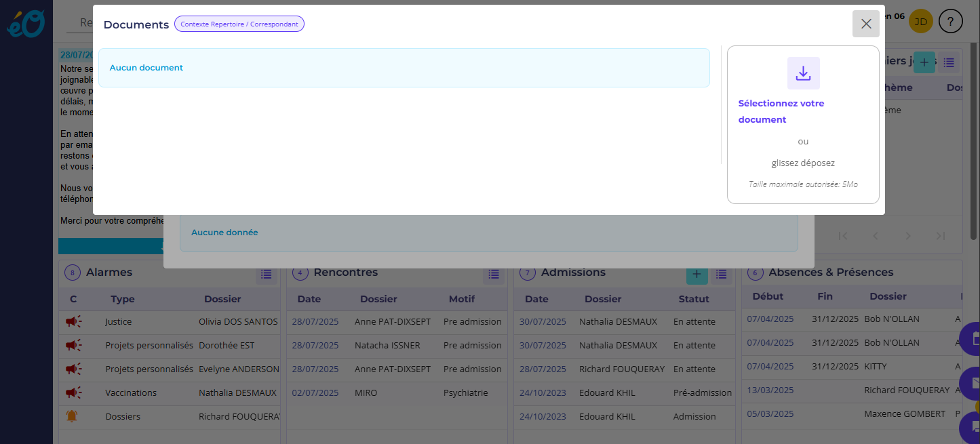
Task: Open the list icon in Admissions panel
Action: pyautogui.click(x=721, y=274)
